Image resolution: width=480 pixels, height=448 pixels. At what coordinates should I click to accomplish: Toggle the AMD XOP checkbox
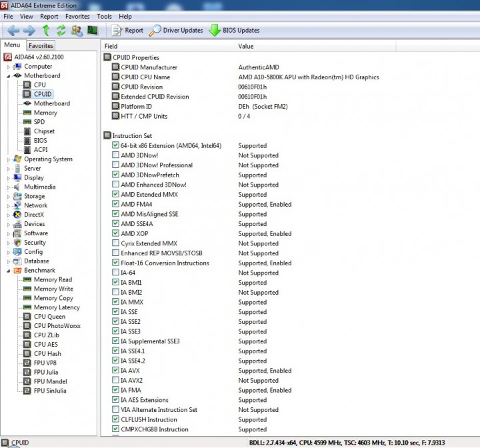(115, 233)
